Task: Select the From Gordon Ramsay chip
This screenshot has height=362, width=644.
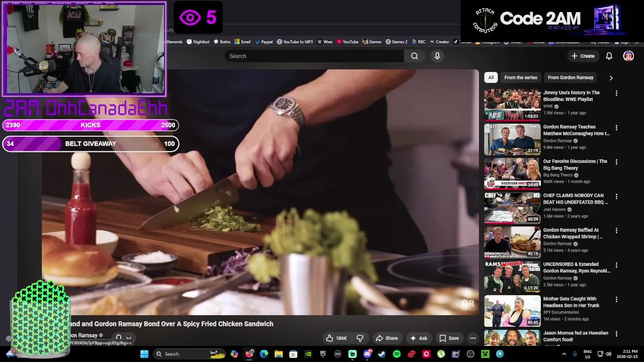Action: (x=571, y=77)
